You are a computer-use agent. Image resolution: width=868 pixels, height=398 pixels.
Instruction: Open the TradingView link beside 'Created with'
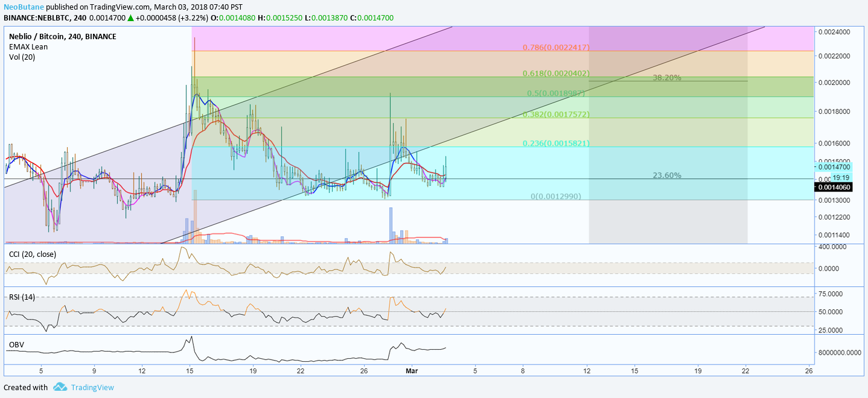92,387
